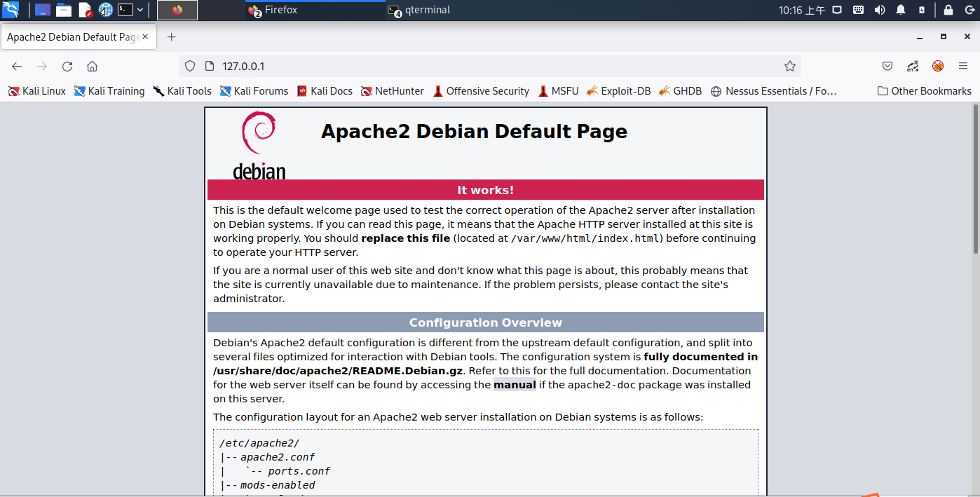
Task: Maximize the Firefox window
Action: point(944,36)
